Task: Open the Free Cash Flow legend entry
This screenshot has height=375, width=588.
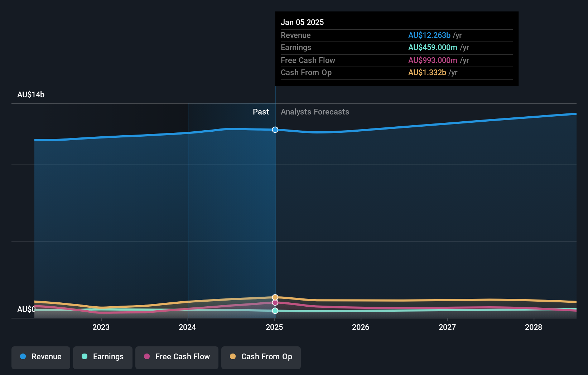Action: [x=177, y=357]
